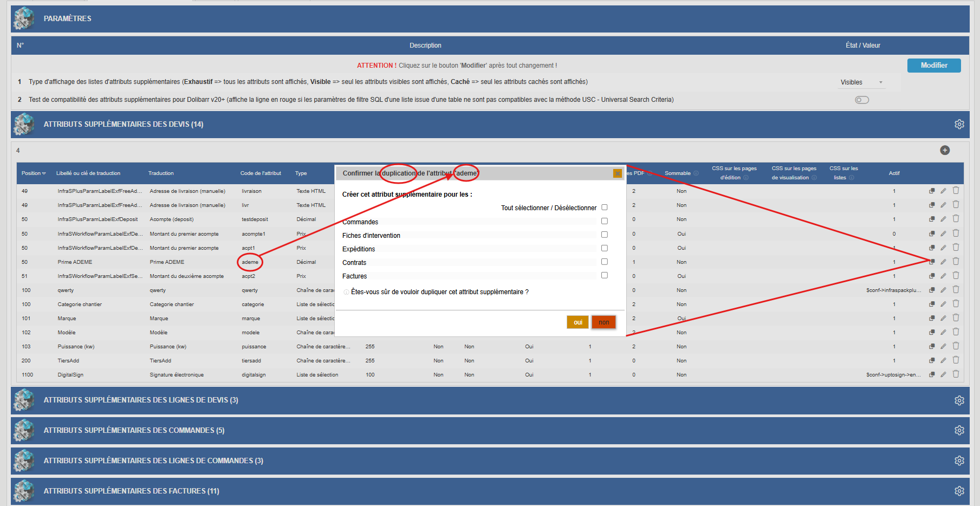Delete the 'digitalsign' attribute row

point(956,374)
